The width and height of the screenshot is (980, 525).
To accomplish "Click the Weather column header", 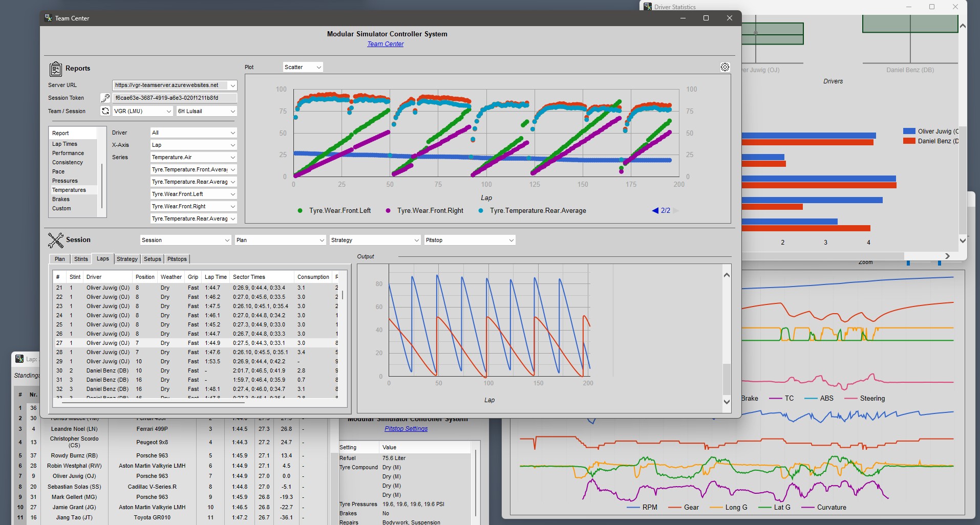I will [x=171, y=277].
